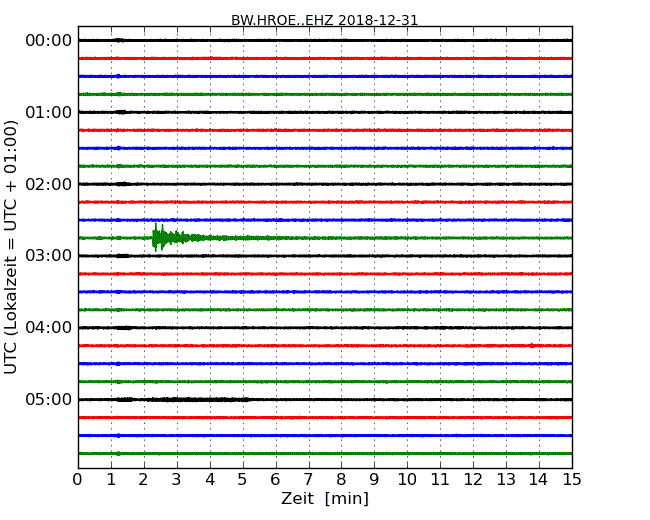Select the x-axis tick label "11"
Screen dimensions: 650x520
point(440,480)
